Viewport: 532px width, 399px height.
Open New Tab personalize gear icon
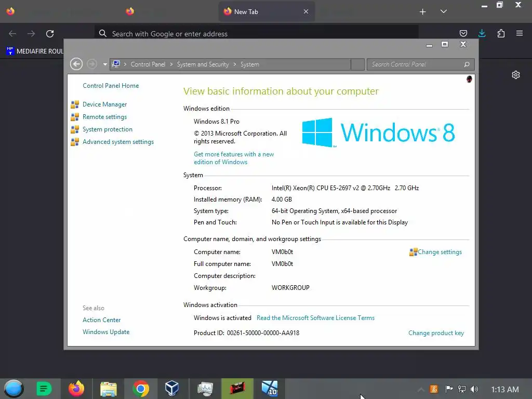tap(516, 75)
